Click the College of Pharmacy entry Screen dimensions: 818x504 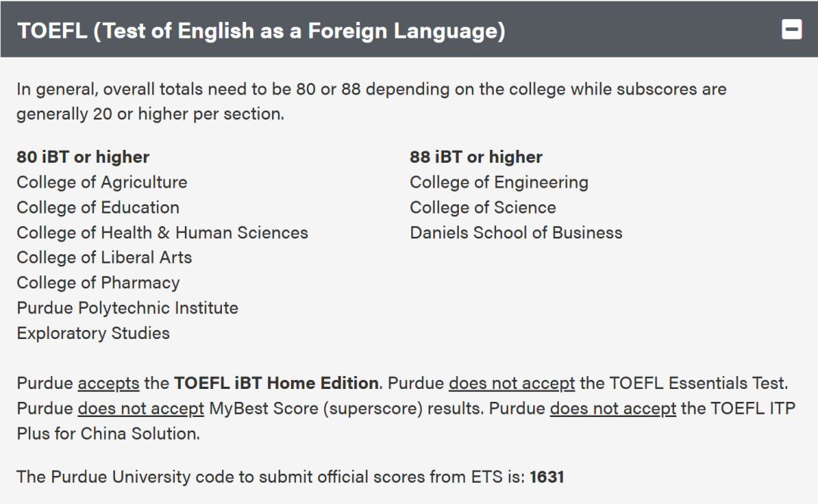click(98, 282)
